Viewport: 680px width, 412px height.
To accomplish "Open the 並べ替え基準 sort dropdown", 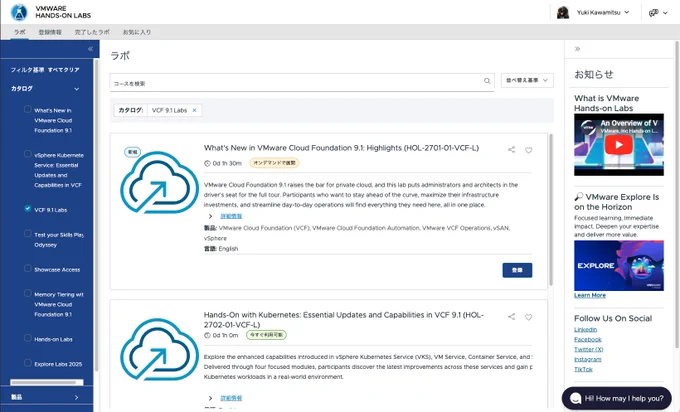I will 527,80.
